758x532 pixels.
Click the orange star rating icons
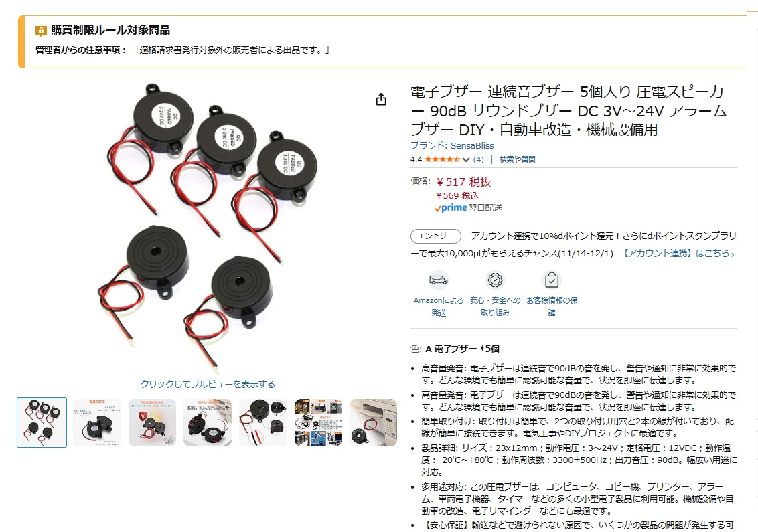[x=443, y=159]
